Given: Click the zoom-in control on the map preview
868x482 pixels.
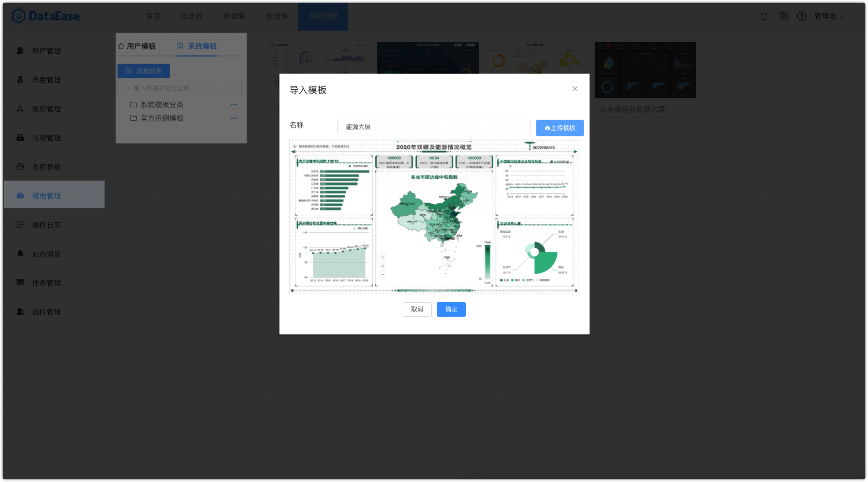Looking at the screenshot, I should coord(382,258).
